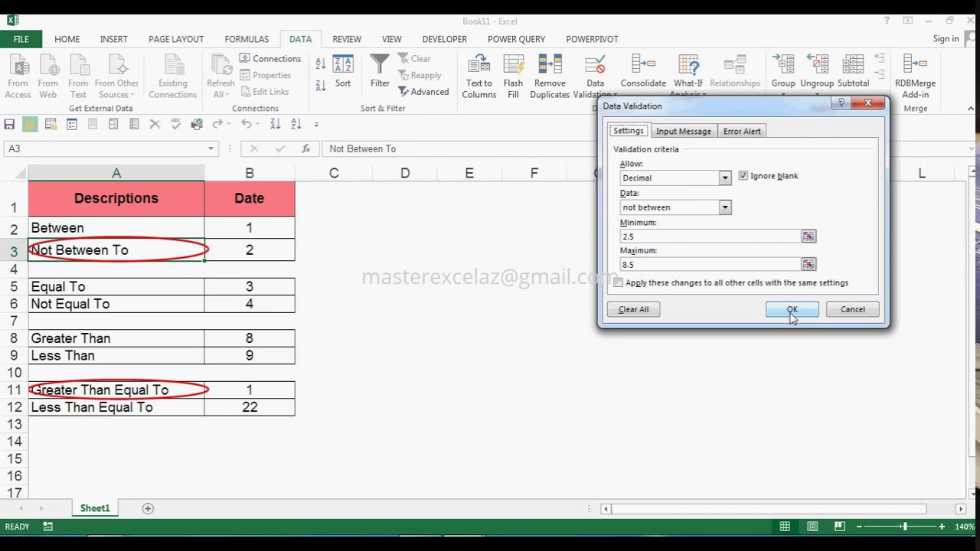Click into the Minimum value field
980x551 pixels.
710,236
